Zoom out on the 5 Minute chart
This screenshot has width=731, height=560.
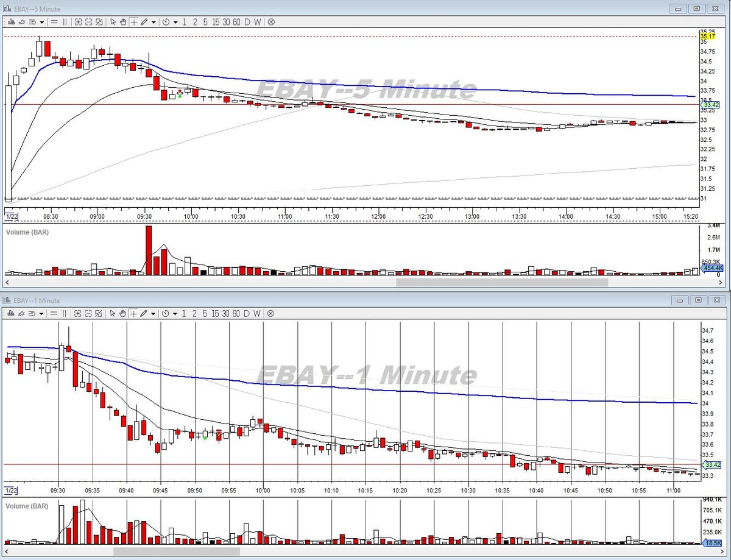pyautogui.click(x=89, y=21)
